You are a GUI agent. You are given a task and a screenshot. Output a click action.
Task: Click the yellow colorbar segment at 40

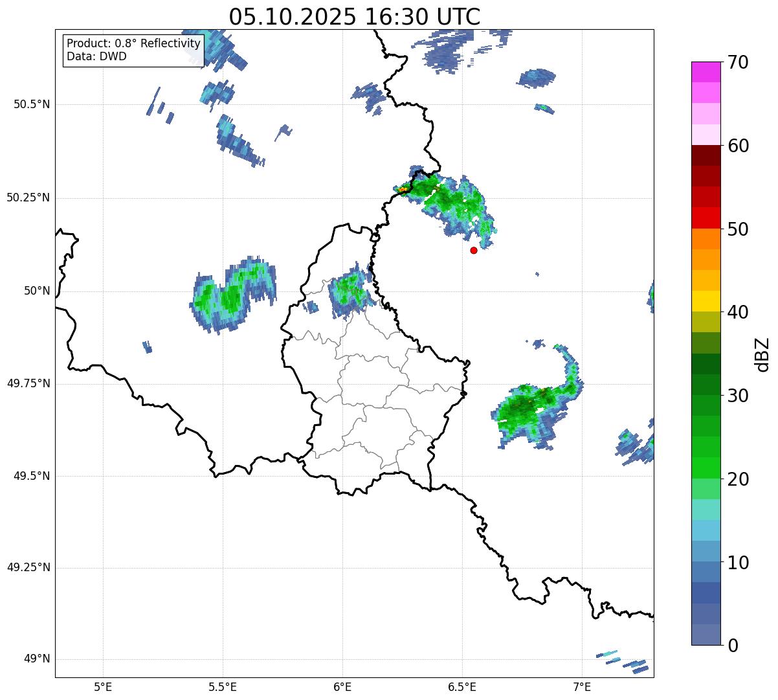click(x=706, y=301)
